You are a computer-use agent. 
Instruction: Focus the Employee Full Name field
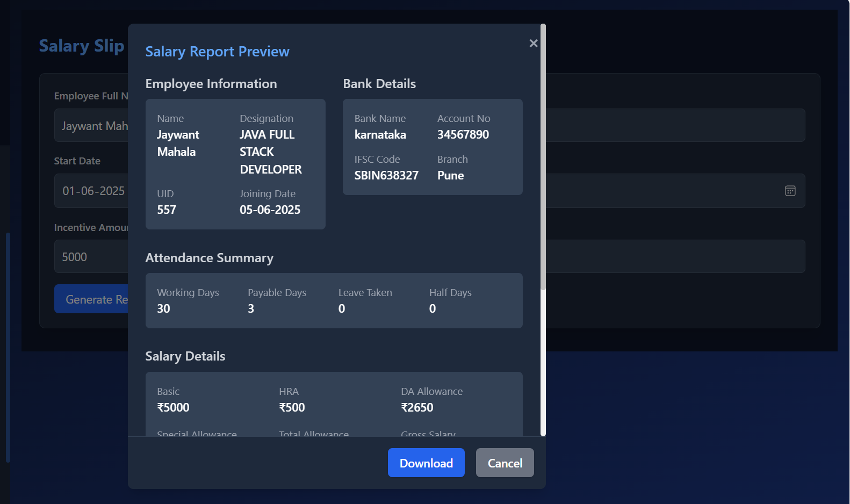(91, 126)
